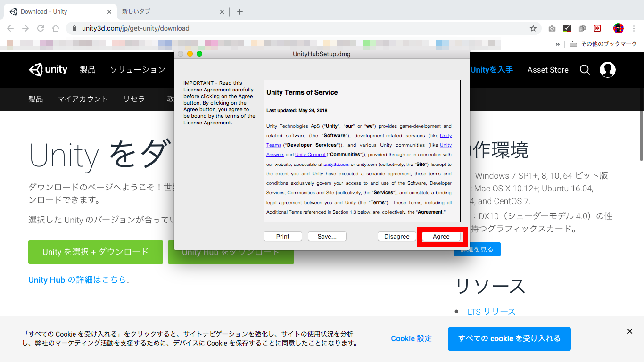Reload the page with the refresh icon
This screenshot has height=362, width=644.
coord(41,28)
